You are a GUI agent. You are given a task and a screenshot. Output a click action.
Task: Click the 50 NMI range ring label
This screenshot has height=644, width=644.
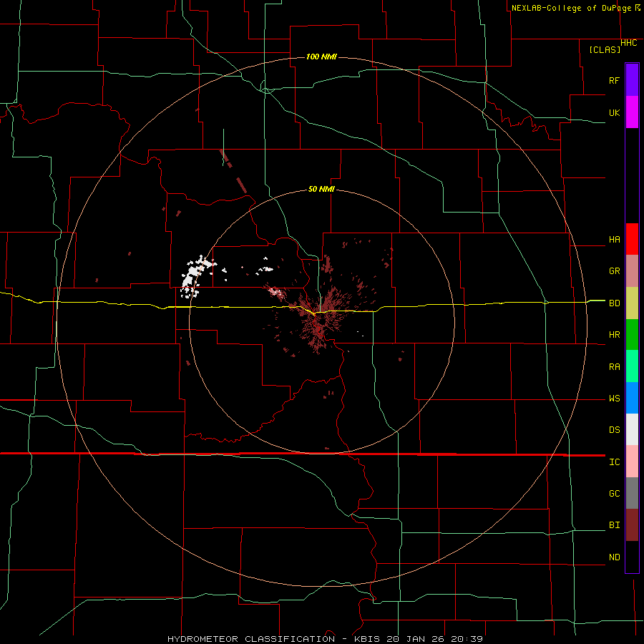(321, 189)
